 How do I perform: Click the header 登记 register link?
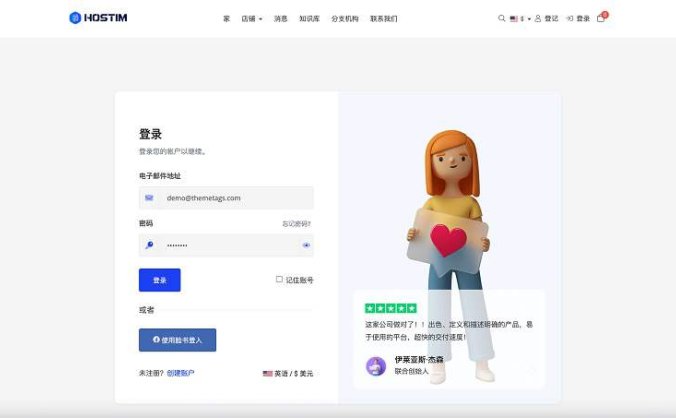[547, 19]
